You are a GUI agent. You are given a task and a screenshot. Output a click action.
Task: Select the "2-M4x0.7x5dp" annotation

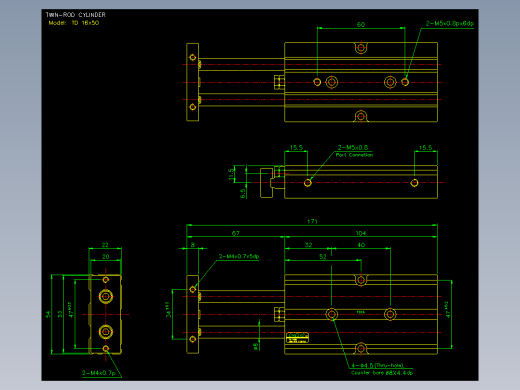click(x=239, y=256)
